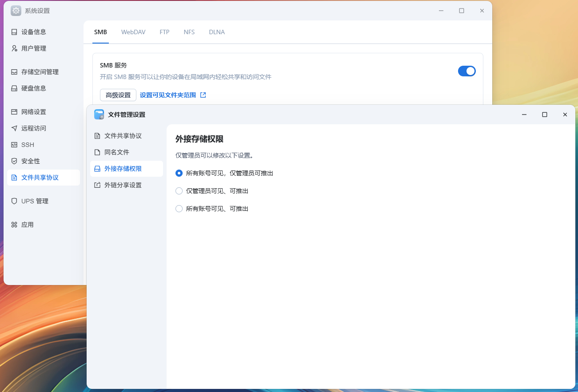Select 所有账号可见，仅管理员可推出 radio option
The height and width of the screenshot is (392, 578).
point(179,173)
